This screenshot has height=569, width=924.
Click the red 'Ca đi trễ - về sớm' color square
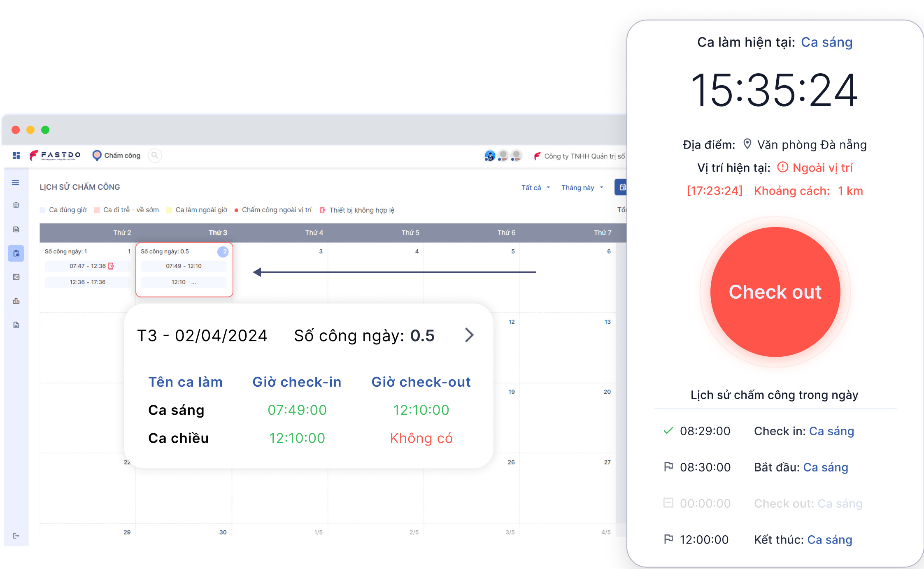click(x=96, y=209)
